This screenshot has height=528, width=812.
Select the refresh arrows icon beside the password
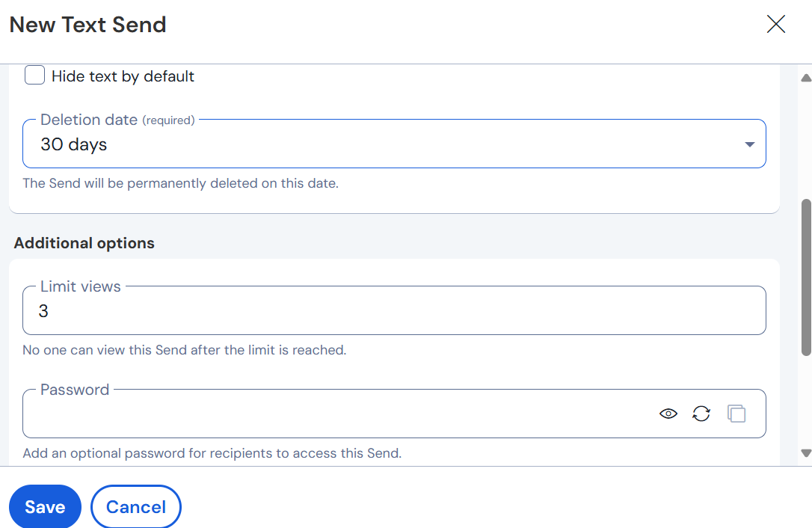click(x=701, y=413)
